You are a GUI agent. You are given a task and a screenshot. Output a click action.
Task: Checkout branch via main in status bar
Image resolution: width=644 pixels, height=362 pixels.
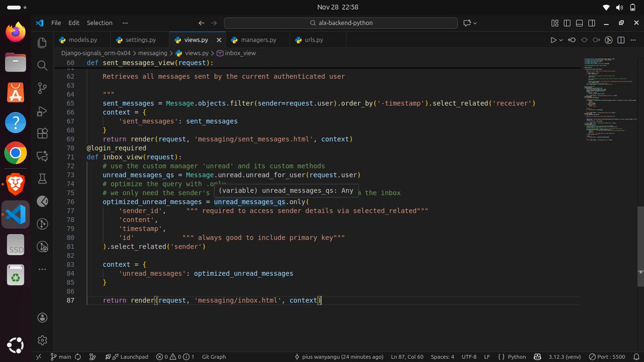61,357
